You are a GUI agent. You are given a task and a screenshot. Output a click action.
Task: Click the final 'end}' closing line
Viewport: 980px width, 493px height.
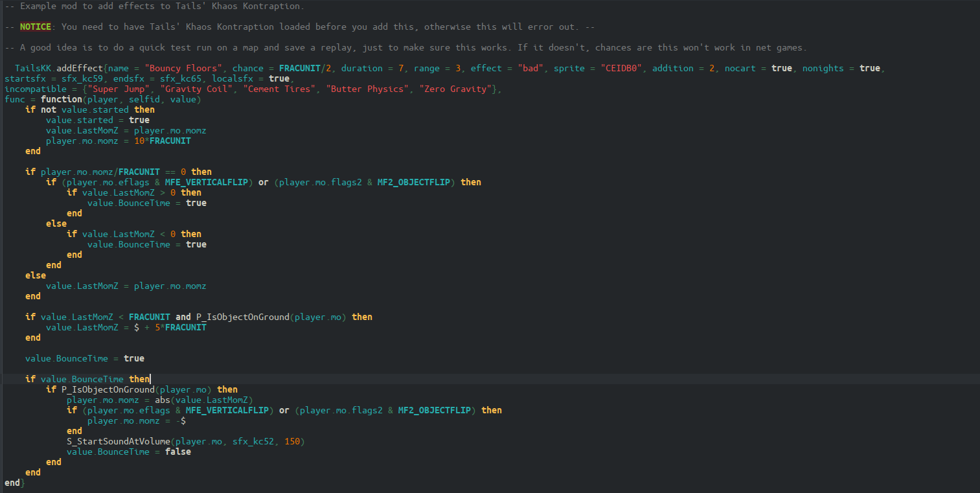tap(14, 483)
